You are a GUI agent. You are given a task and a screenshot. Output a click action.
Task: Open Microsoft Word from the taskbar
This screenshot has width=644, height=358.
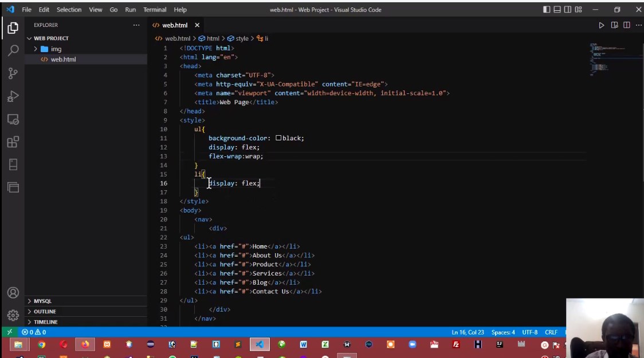coord(304,344)
